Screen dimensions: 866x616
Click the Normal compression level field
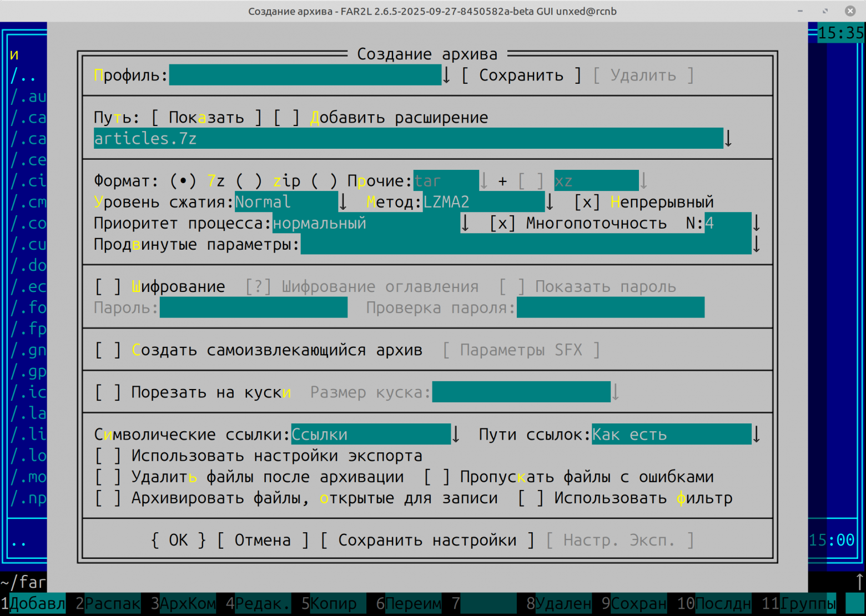point(286,202)
